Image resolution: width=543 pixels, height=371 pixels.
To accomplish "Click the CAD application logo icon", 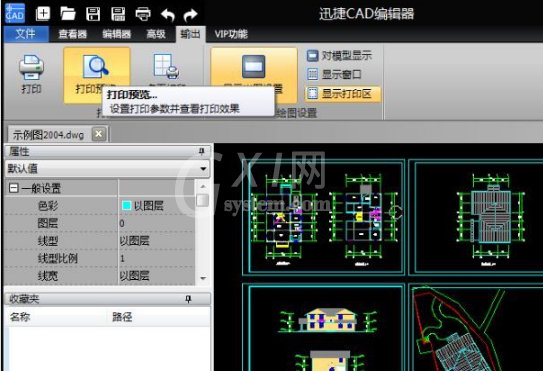I will point(15,13).
